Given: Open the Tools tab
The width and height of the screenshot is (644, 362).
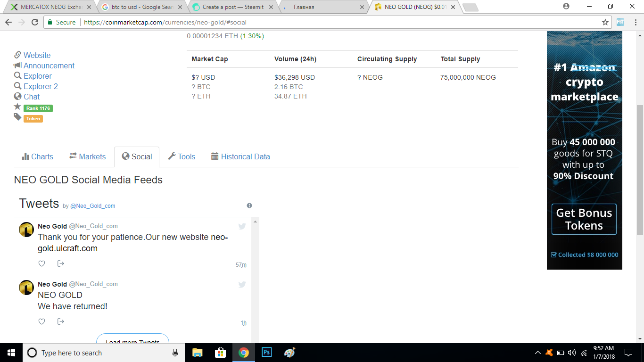Looking at the screenshot, I should click(x=182, y=156).
